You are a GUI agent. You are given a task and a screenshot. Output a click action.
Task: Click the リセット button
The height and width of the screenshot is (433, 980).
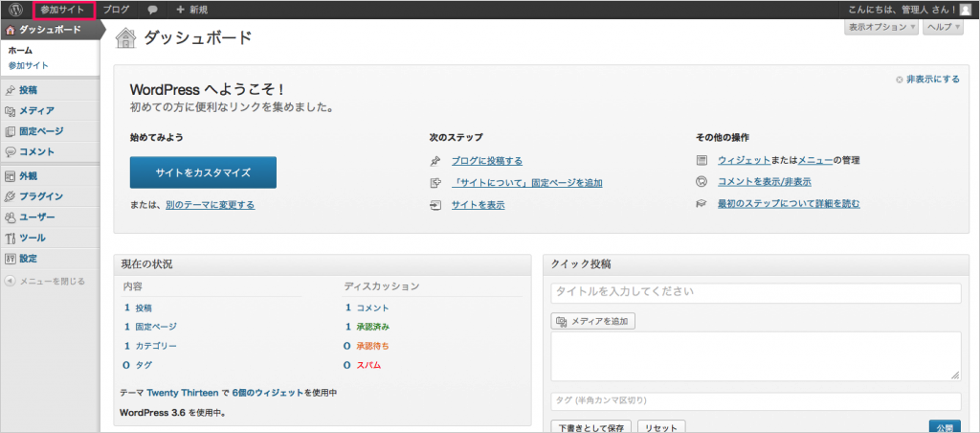[660, 428]
